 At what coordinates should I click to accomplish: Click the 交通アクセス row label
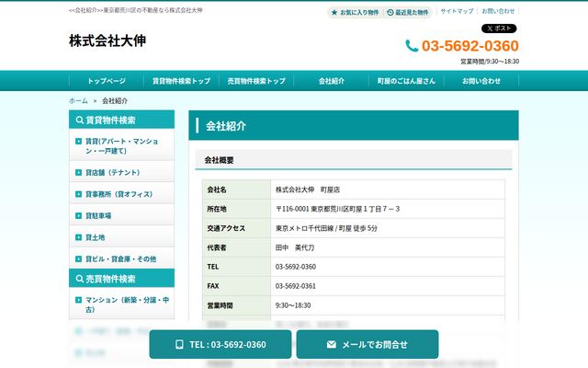(x=226, y=228)
